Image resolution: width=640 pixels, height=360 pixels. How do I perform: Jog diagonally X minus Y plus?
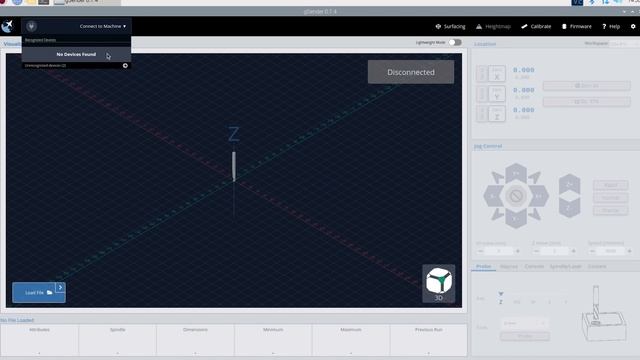point(498,178)
